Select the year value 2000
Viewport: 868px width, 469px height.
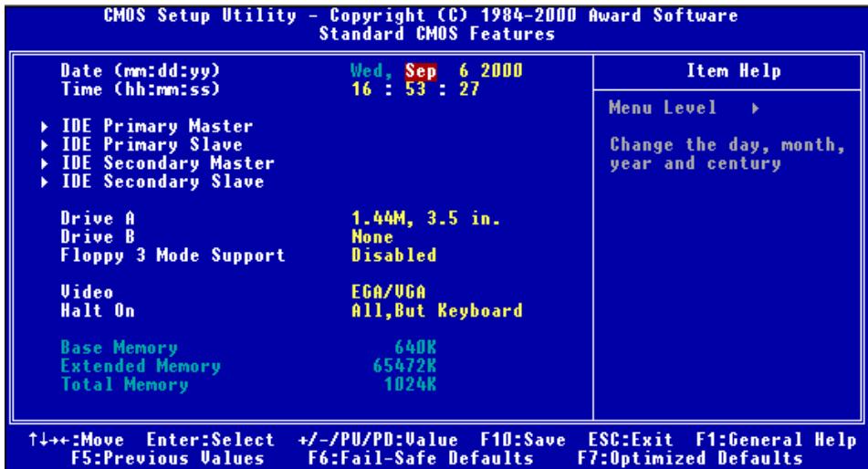tap(501, 71)
